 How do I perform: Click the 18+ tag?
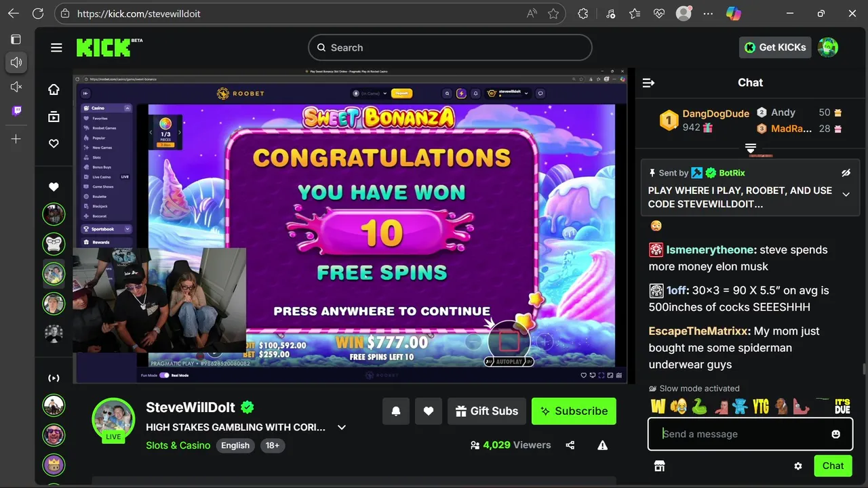tap(273, 445)
